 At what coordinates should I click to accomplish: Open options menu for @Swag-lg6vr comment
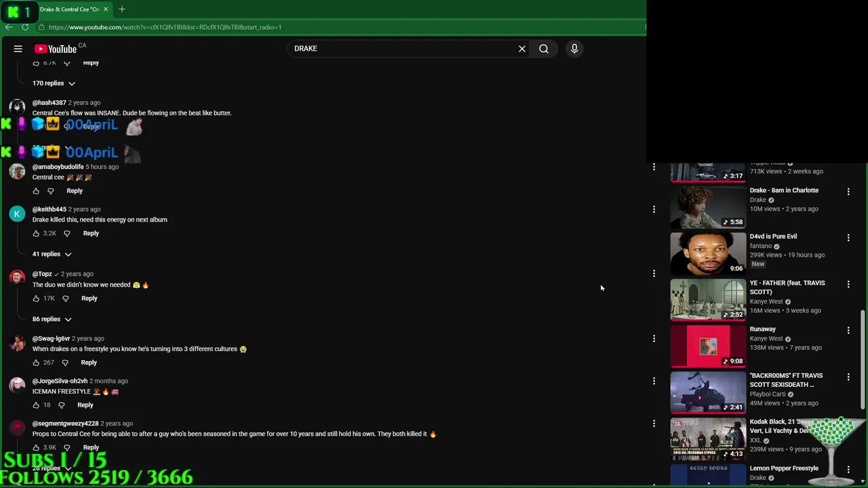(654, 338)
